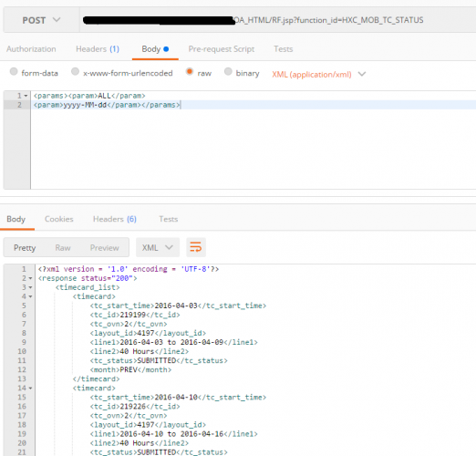The image size is (476, 456).
Task: Click the Preview response view button
Action: point(104,248)
